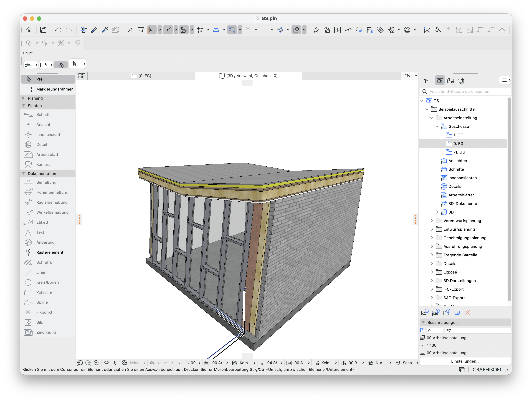Image resolution: width=532 pixels, height=401 pixels.
Task: Switch navigator to Ausschnitt-Mappe tab
Action: click(440, 81)
